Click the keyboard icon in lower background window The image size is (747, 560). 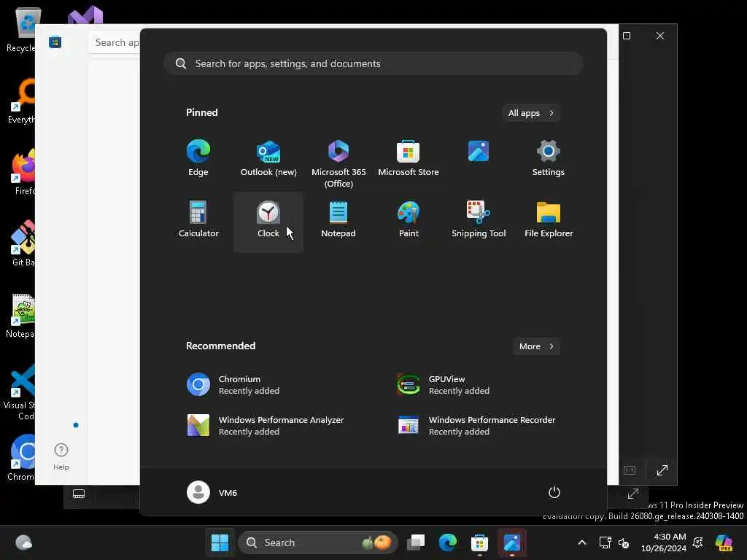[x=79, y=494]
